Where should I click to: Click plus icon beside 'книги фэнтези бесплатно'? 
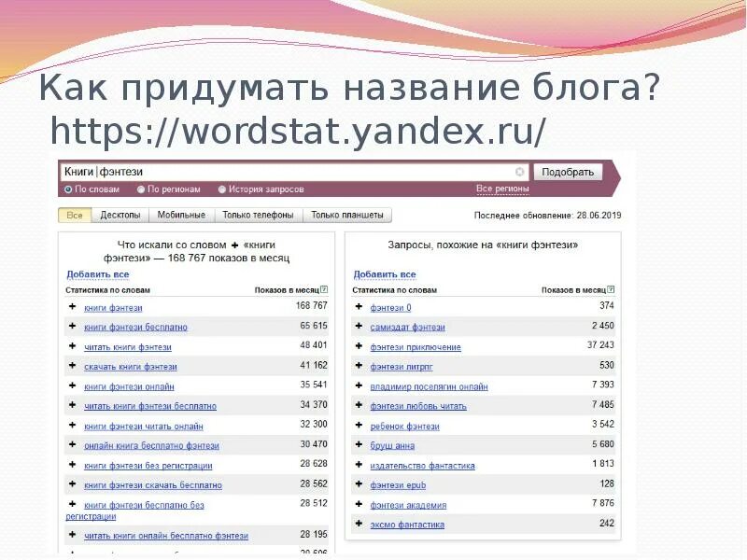tap(73, 326)
